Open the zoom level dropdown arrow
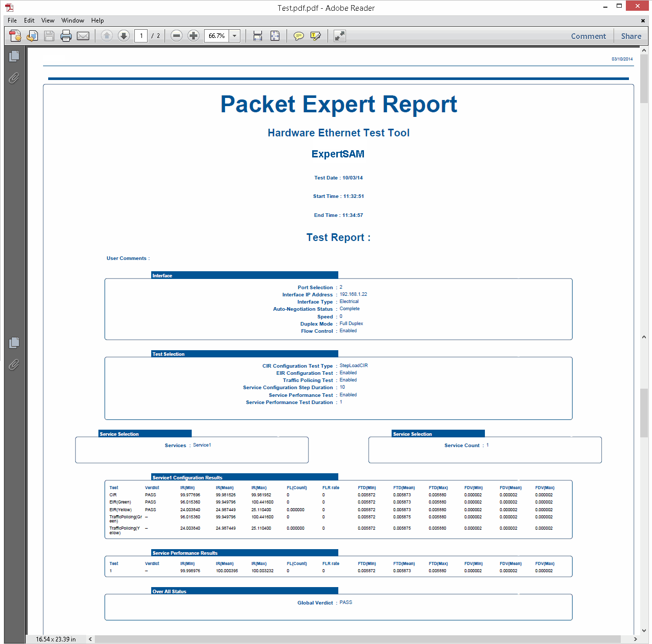Viewport: 652px width, 644px height. [x=235, y=36]
